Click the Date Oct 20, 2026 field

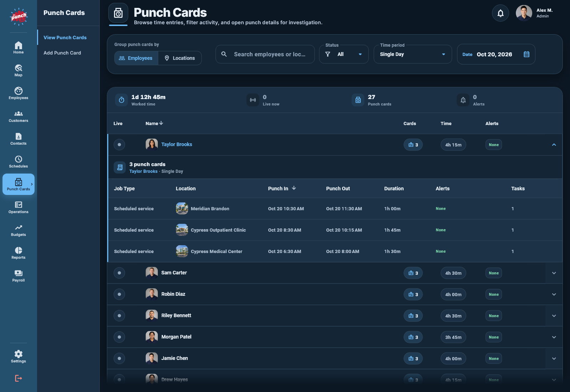pos(496,54)
